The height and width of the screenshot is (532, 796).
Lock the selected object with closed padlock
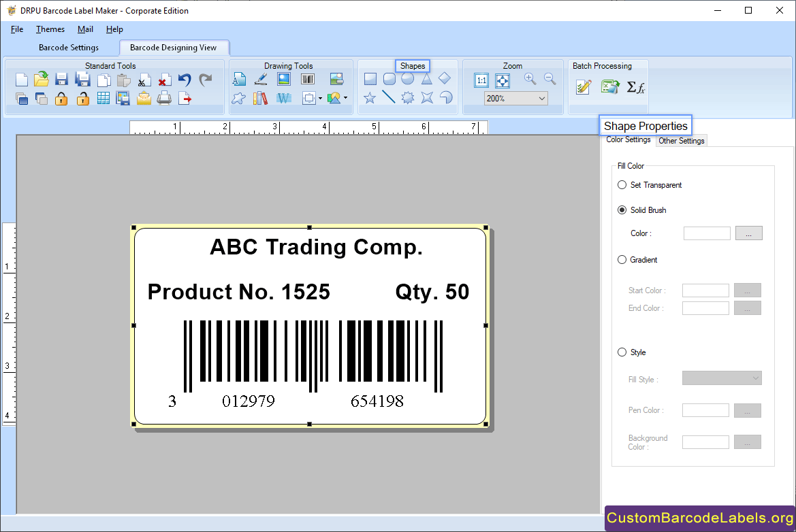coord(61,99)
